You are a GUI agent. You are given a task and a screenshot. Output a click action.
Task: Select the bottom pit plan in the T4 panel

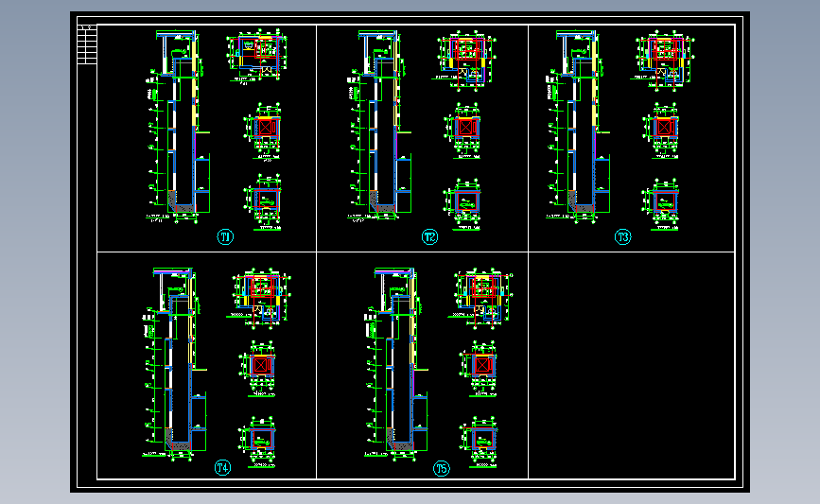pyautogui.click(x=258, y=442)
